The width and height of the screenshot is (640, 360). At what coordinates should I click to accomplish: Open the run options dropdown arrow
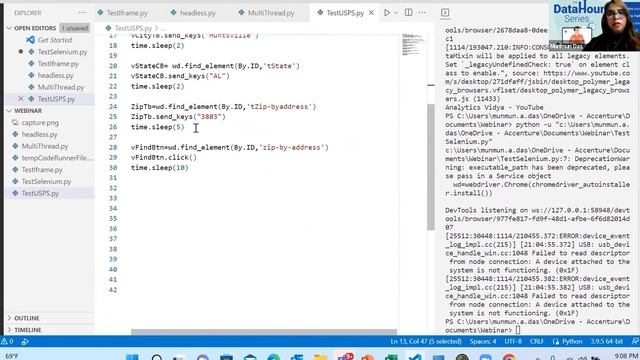pos(396,13)
